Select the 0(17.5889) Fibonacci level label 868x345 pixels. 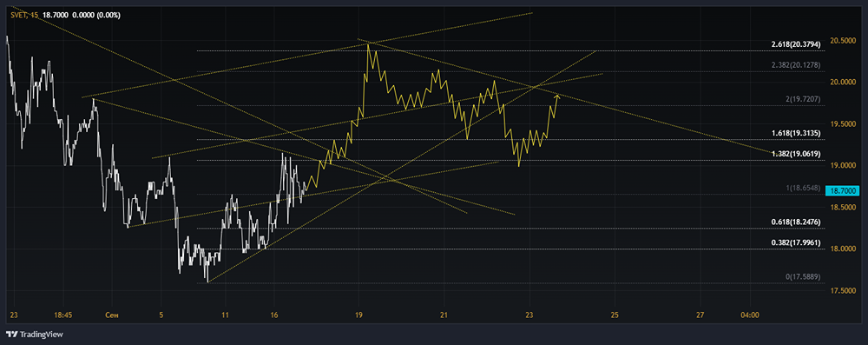pos(803,276)
